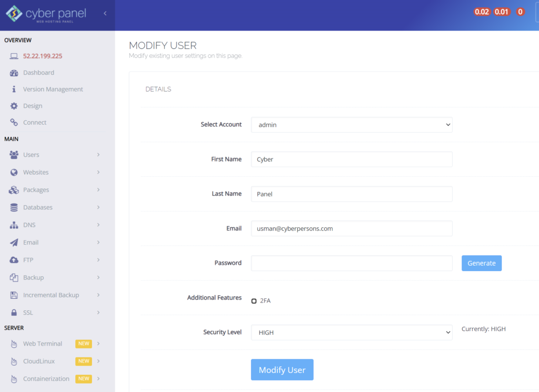Collapse the sidebar with the arrow icon
Viewport: 539px width, 392px height.
pyautogui.click(x=105, y=13)
